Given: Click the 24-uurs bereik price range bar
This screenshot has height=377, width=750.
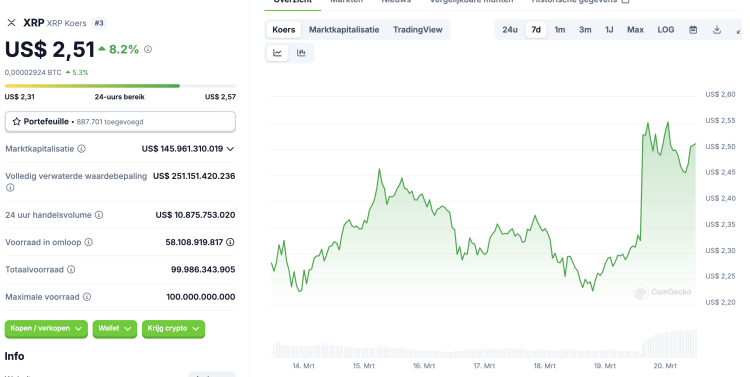Looking at the screenshot, I should (x=120, y=86).
